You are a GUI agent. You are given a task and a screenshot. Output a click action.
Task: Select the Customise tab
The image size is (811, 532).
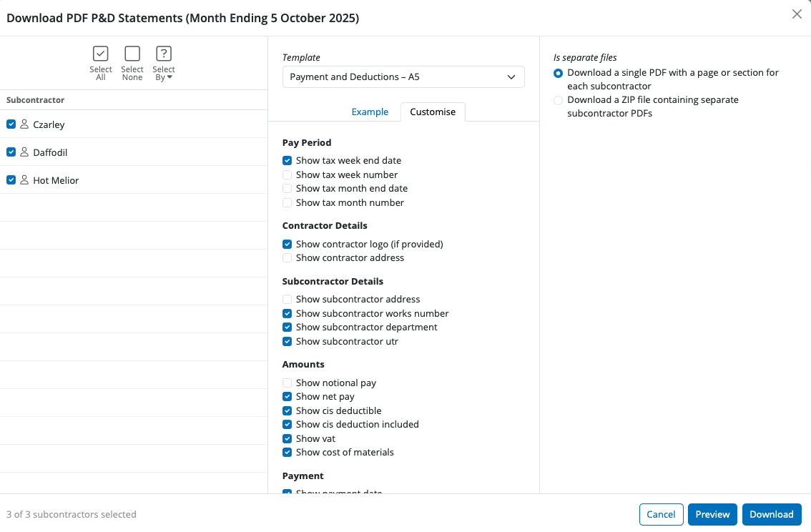click(x=433, y=112)
